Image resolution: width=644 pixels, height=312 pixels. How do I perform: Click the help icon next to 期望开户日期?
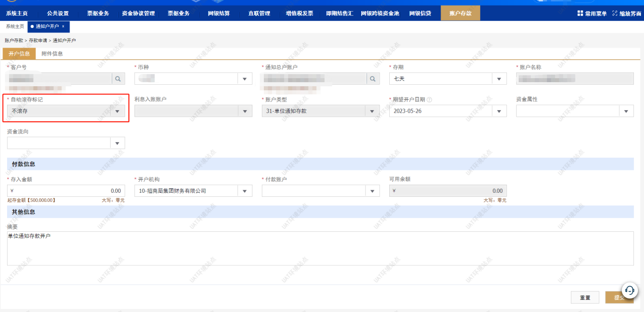[x=429, y=99]
